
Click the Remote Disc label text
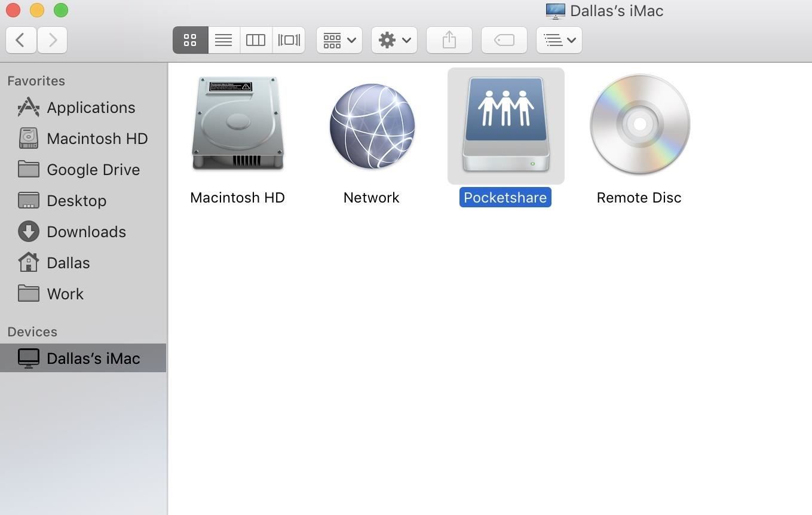(x=639, y=198)
